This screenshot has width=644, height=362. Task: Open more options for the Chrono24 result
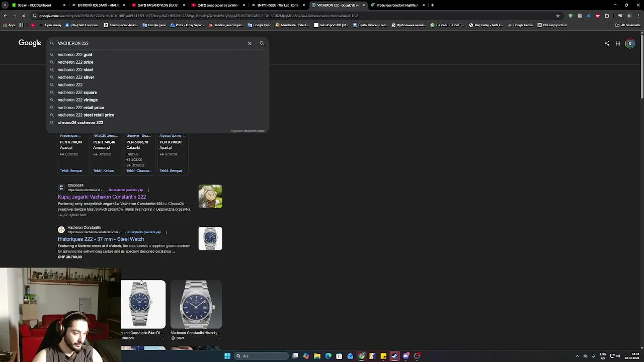[148, 190]
